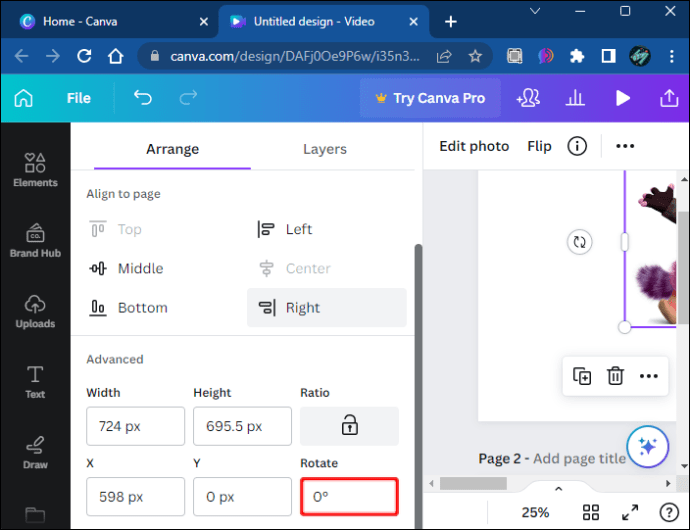
Task: Open the zoom level 25% control
Action: 535,512
